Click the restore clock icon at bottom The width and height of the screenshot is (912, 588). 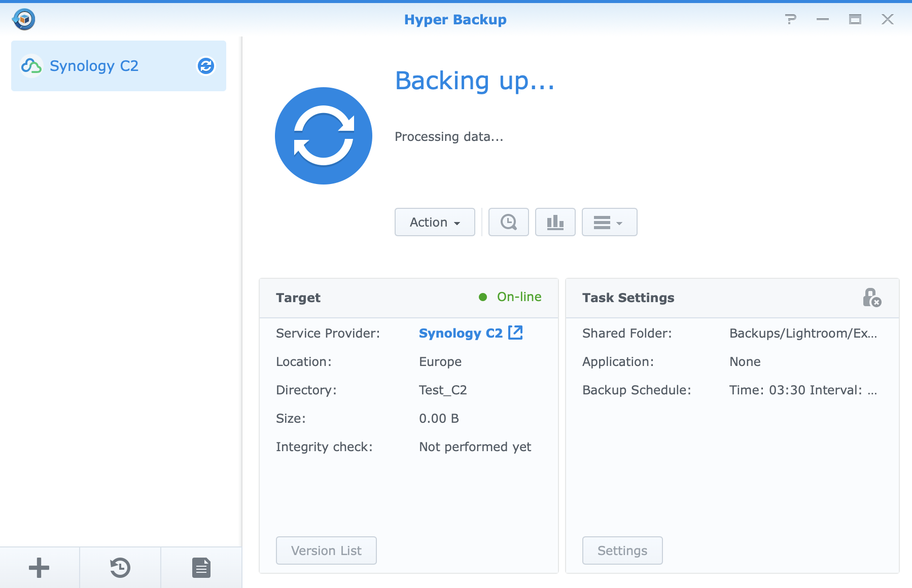[120, 568]
